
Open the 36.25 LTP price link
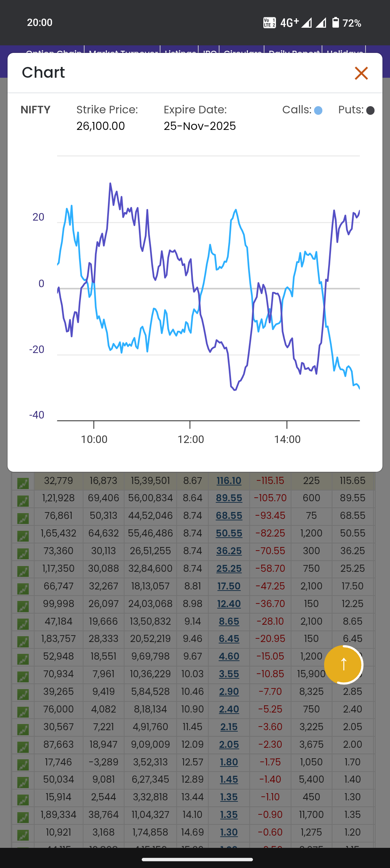pyautogui.click(x=229, y=551)
